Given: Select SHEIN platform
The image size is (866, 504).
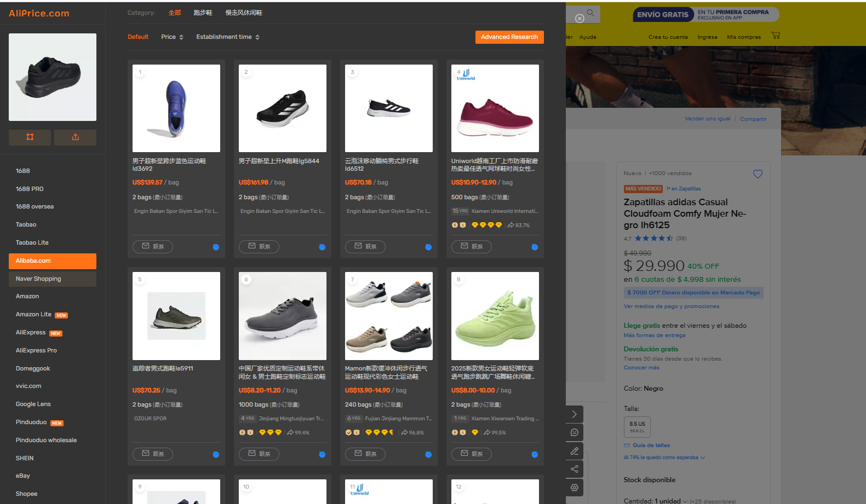Looking at the screenshot, I should [x=53, y=458].
